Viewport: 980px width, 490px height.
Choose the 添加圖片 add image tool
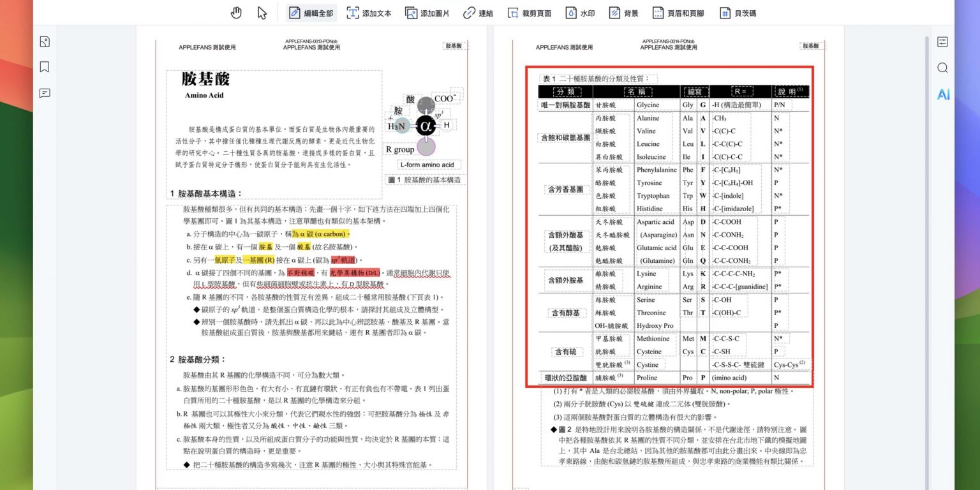pyautogui.click(x=427, y=13)
